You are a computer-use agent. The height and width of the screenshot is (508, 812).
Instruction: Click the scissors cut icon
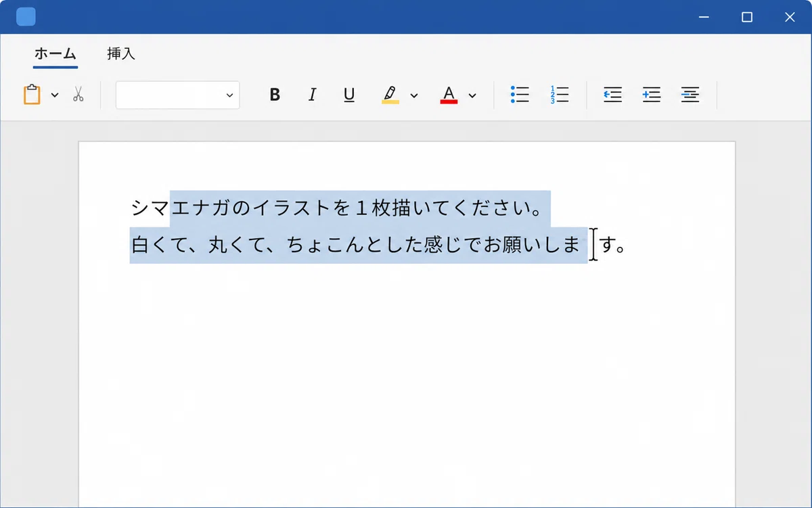point(78,95)
